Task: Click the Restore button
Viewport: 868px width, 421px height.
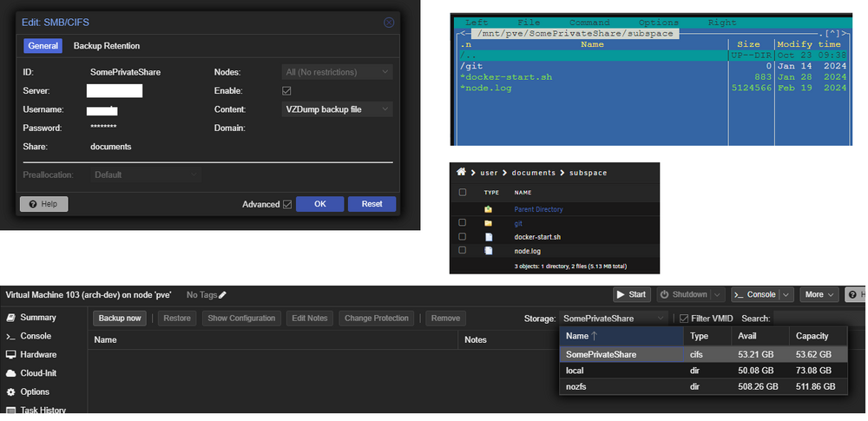Action: [177, 318]
